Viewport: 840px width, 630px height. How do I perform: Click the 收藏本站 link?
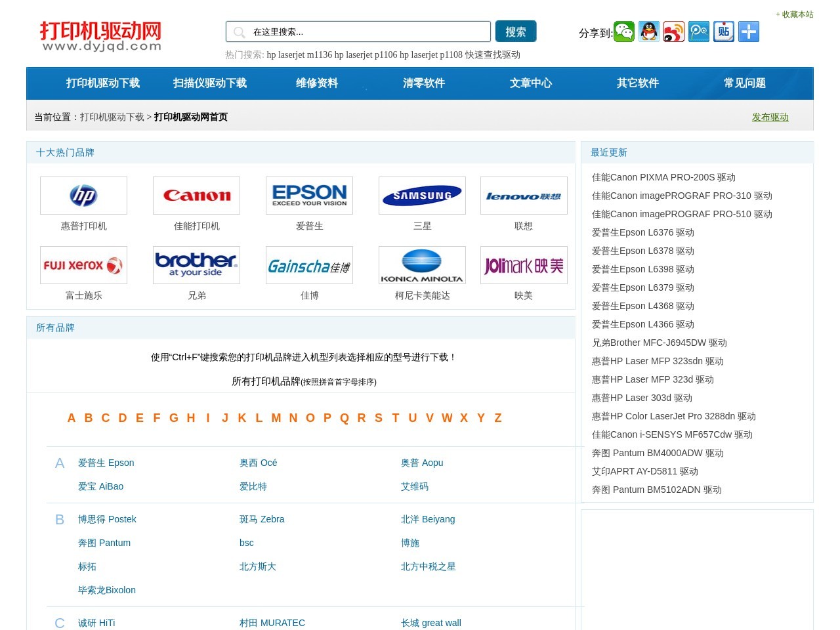coord(795,14)
